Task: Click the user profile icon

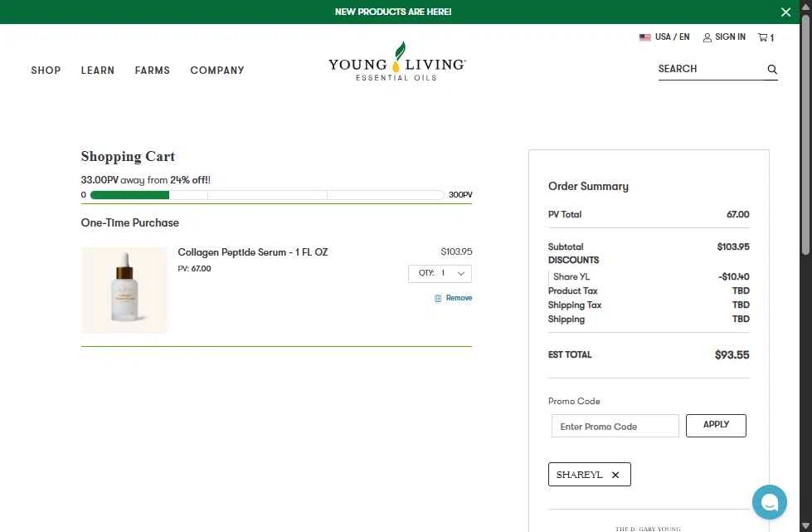Action: (707, 37)
